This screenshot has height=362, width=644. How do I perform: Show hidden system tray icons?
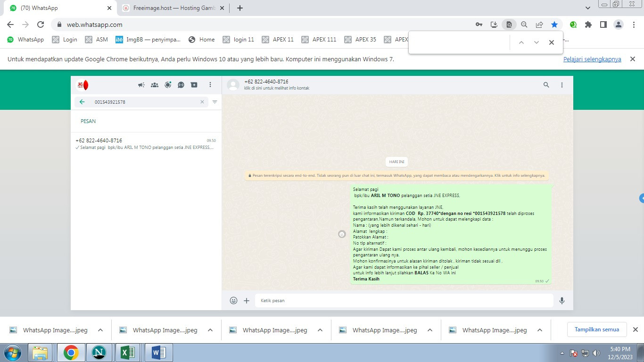(x=562, y=353)
